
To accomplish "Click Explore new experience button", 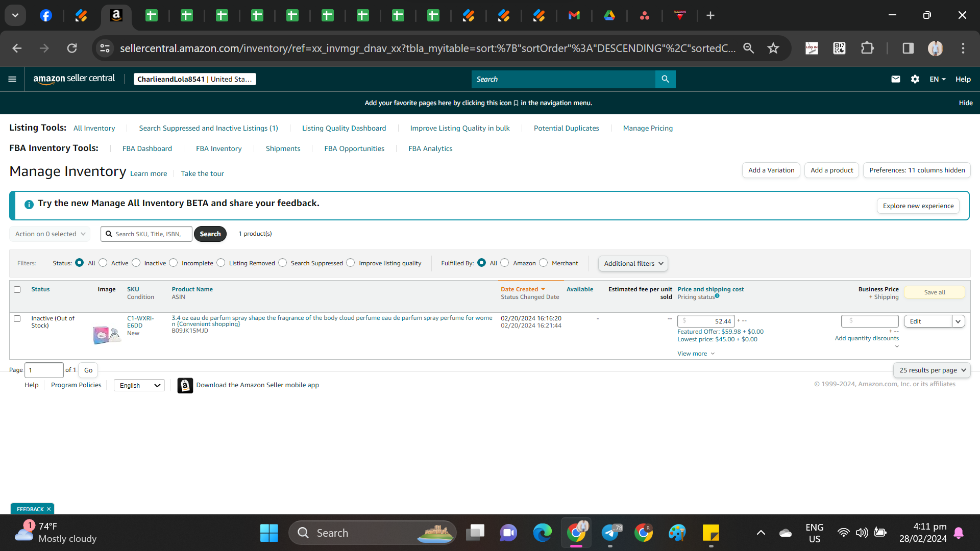I will coord(918,206).
